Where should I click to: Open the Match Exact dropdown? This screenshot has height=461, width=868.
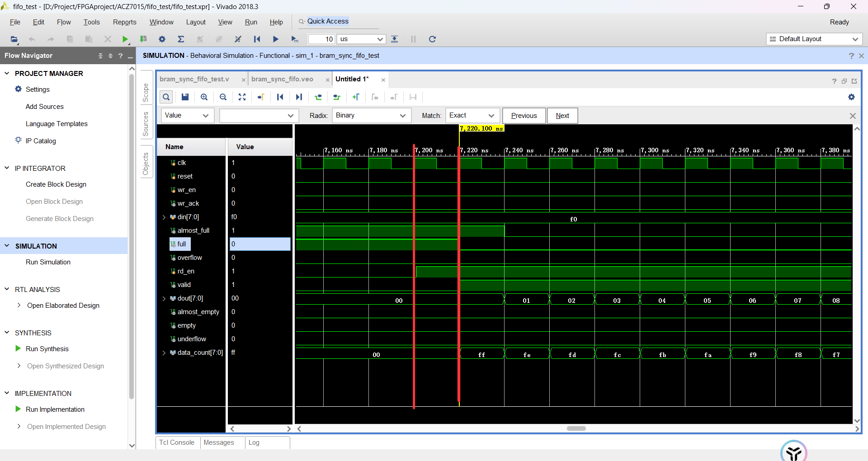(x=472, y=116)
